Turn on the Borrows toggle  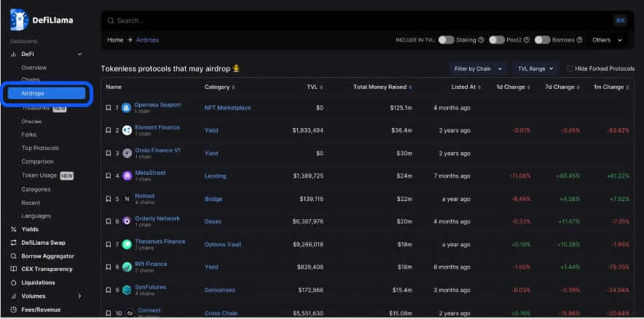pos(542,40)
